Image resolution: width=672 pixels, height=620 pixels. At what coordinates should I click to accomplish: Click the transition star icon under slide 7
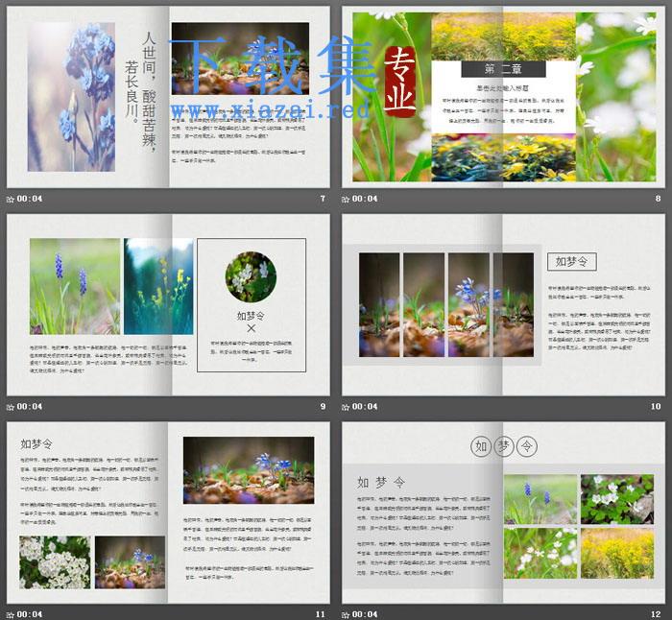(x=11, y=200)
